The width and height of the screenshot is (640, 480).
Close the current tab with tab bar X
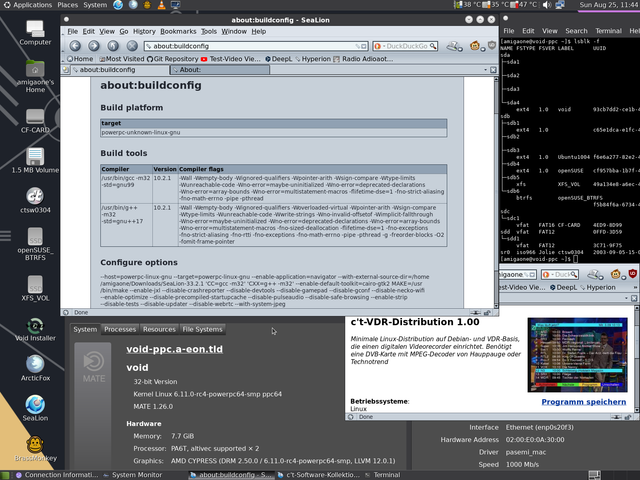(x=493, y=70)
